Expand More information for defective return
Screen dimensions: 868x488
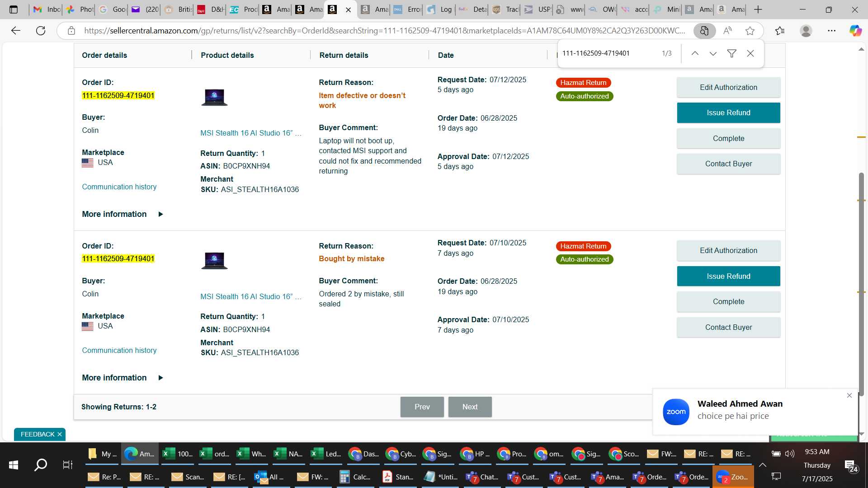click(123, 214)
